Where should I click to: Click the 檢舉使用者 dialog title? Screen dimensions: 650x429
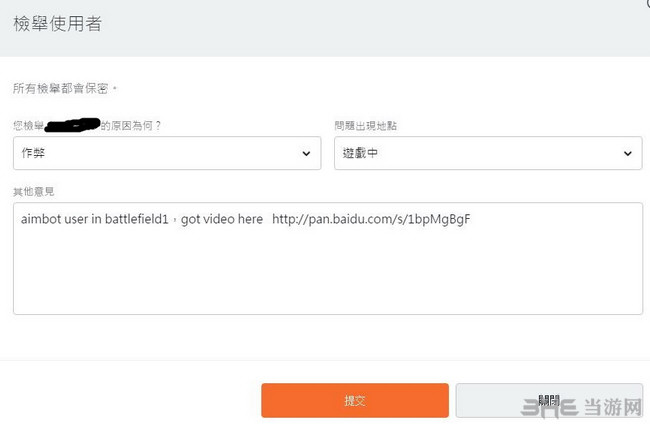(57, 24)
